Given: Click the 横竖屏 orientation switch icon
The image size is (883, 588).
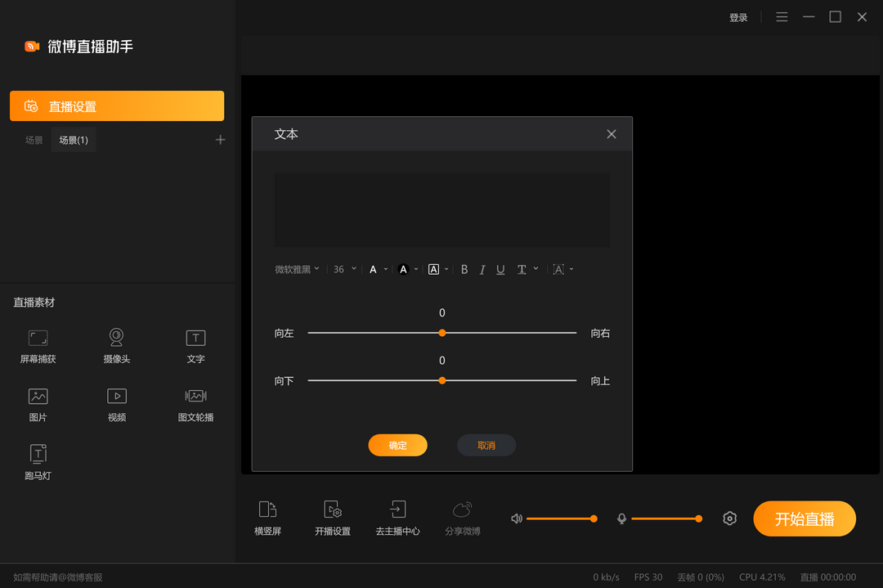Looking at the screenshot, I should tap(267, 518).
